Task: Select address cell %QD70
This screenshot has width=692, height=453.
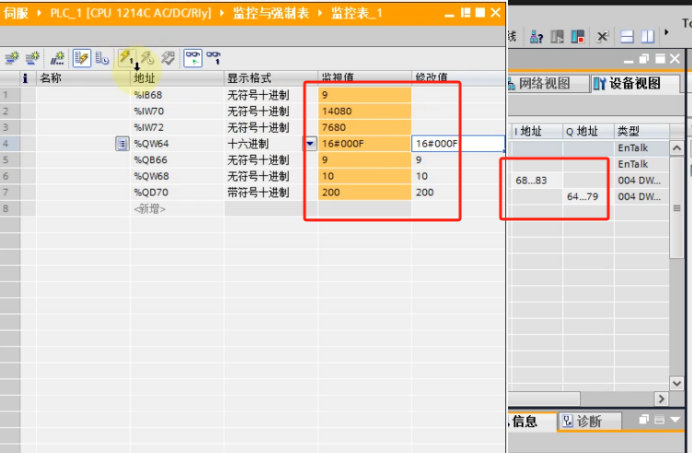Action: (177, 193)
